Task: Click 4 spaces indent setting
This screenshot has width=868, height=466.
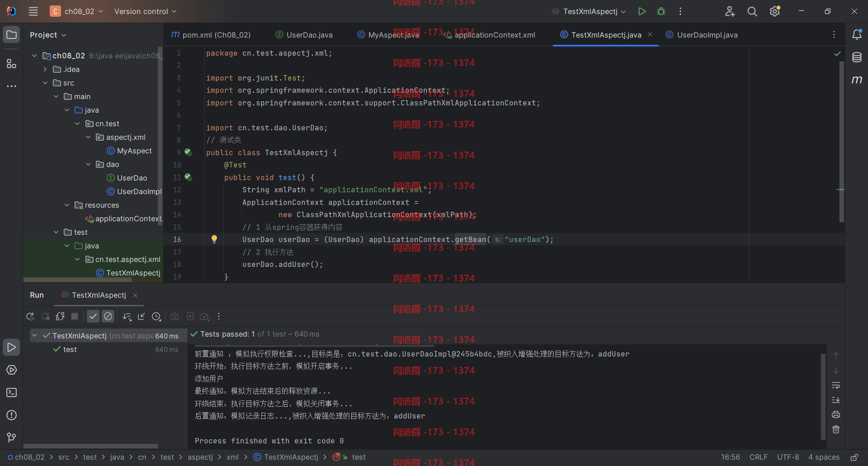Action: 824,457
